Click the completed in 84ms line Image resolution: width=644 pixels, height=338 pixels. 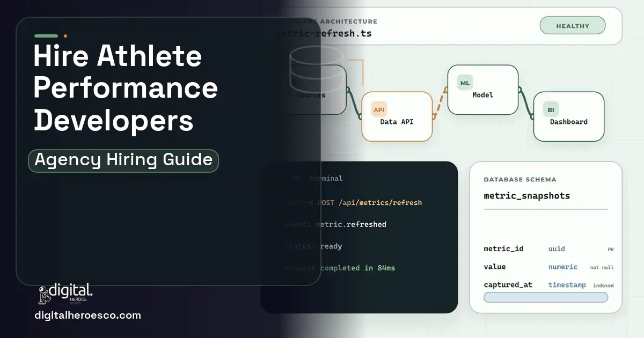tap(340, 268)
